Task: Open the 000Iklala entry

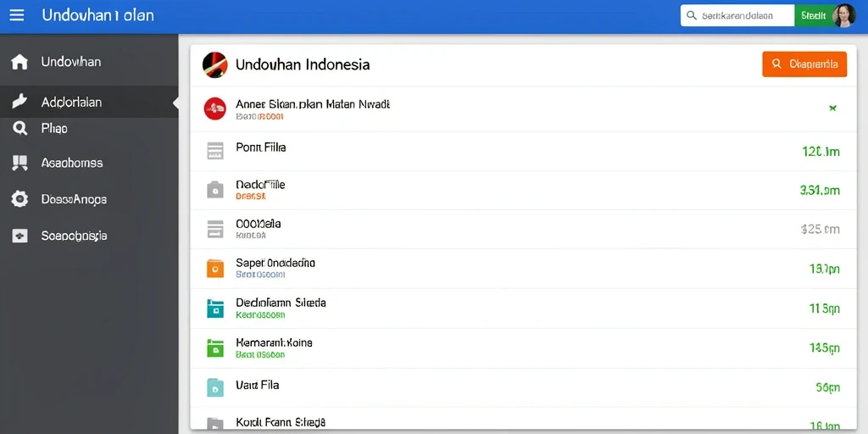Action: (523, 230)
